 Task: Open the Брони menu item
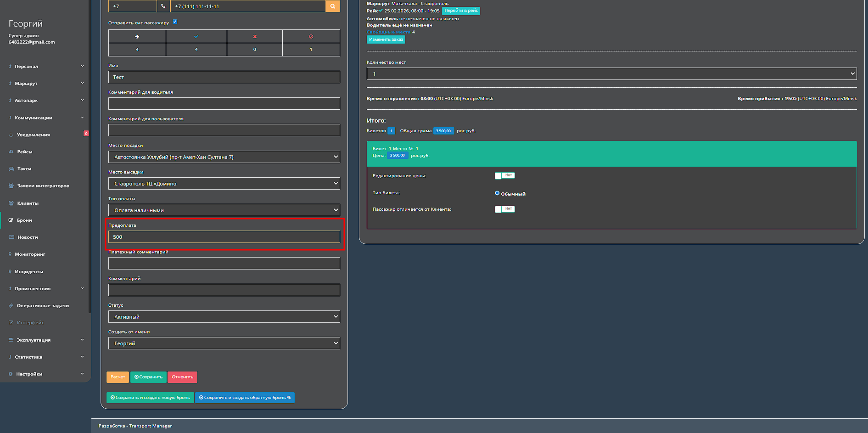coord(24,220)
